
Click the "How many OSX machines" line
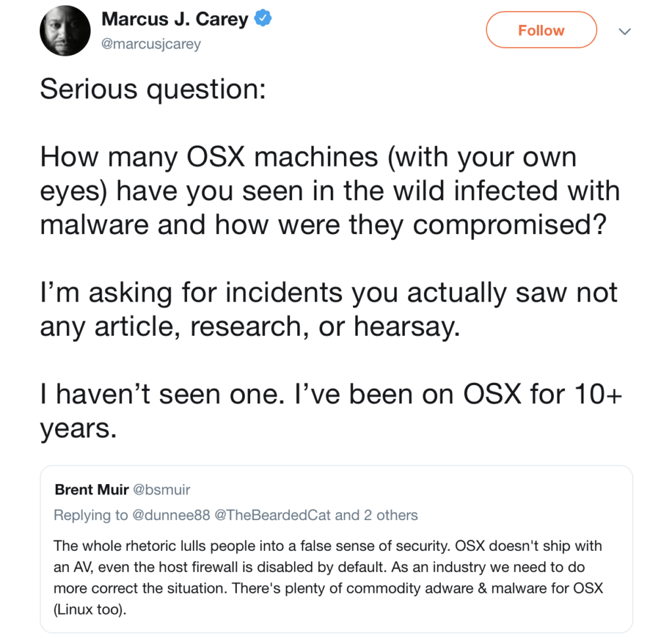click(308, 157)
